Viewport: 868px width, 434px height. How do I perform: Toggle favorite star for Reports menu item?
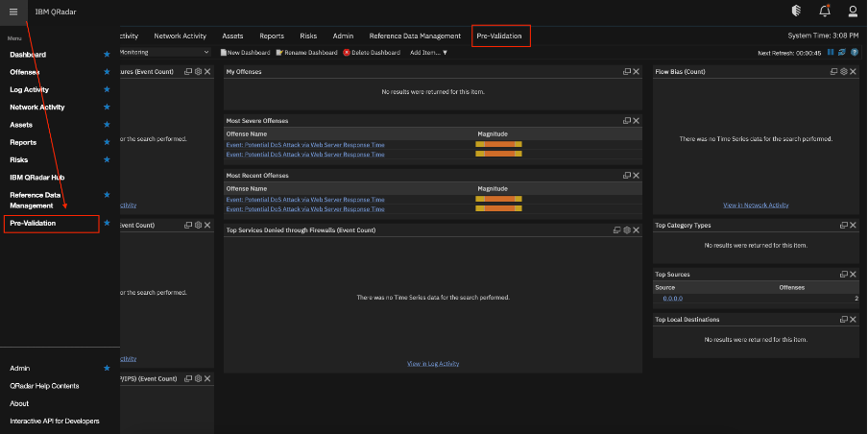click(107, 142)
